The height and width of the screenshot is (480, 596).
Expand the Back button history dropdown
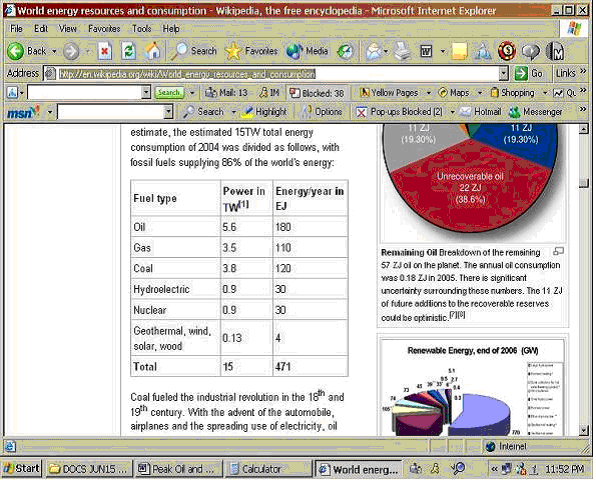(x=54, y=51)
